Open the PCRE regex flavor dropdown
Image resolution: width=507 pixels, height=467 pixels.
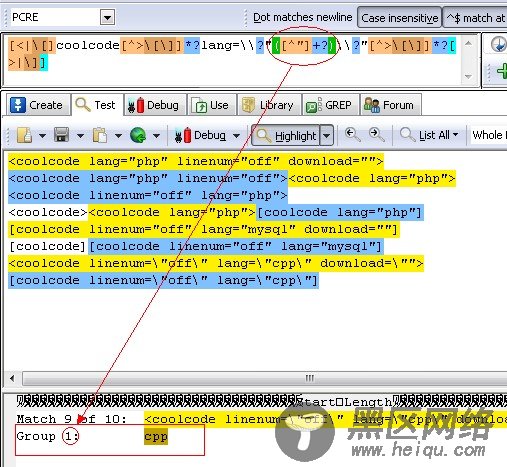click(107, 17)
